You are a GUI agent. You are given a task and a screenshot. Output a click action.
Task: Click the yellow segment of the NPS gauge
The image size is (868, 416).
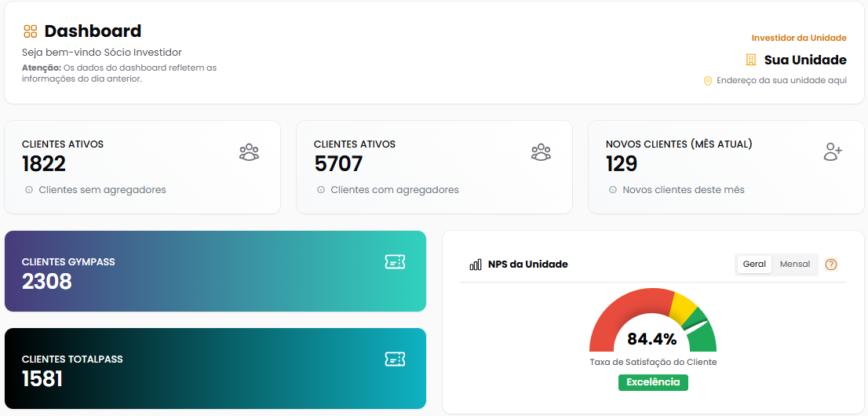pos(684,308)
